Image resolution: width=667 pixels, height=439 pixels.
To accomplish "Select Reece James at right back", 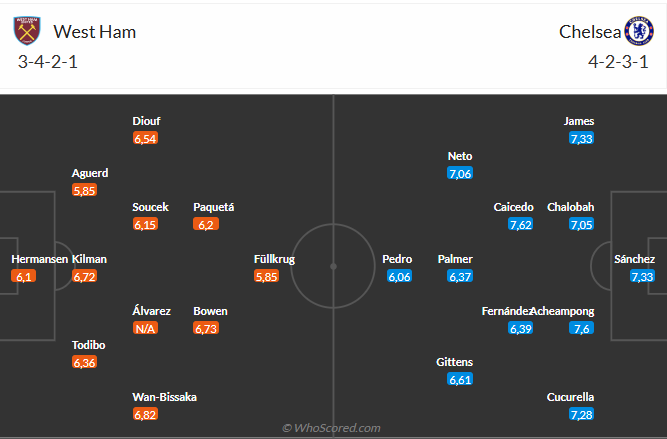I will pos(579,121).
